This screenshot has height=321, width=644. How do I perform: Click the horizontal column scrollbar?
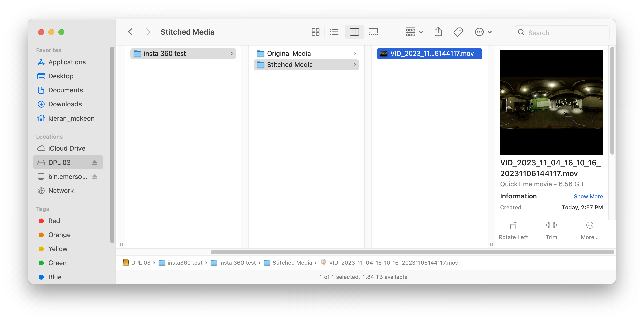pos(412,252)
